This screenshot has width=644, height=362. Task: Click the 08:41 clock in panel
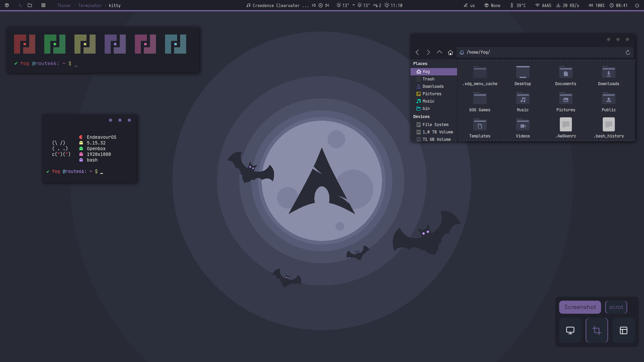619,6
